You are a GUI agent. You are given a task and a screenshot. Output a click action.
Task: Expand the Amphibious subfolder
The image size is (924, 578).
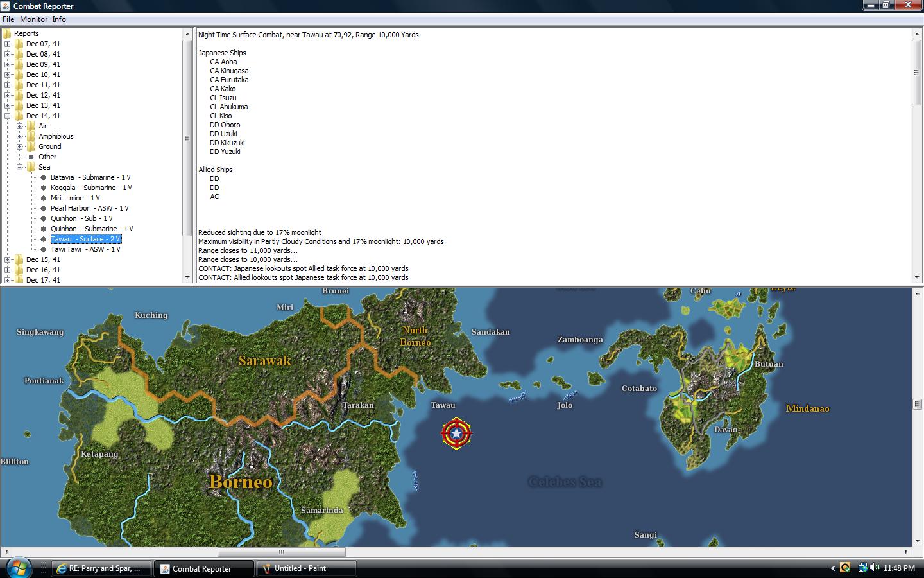pos(19,136)
